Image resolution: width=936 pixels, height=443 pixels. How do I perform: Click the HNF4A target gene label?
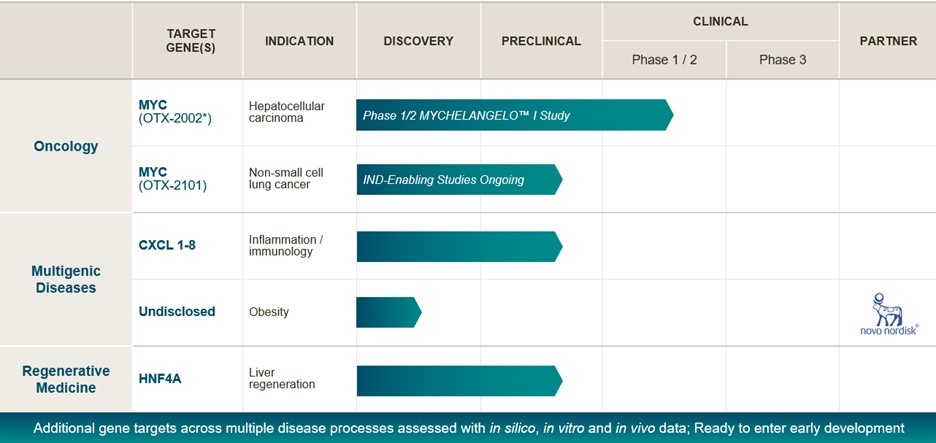160,379
